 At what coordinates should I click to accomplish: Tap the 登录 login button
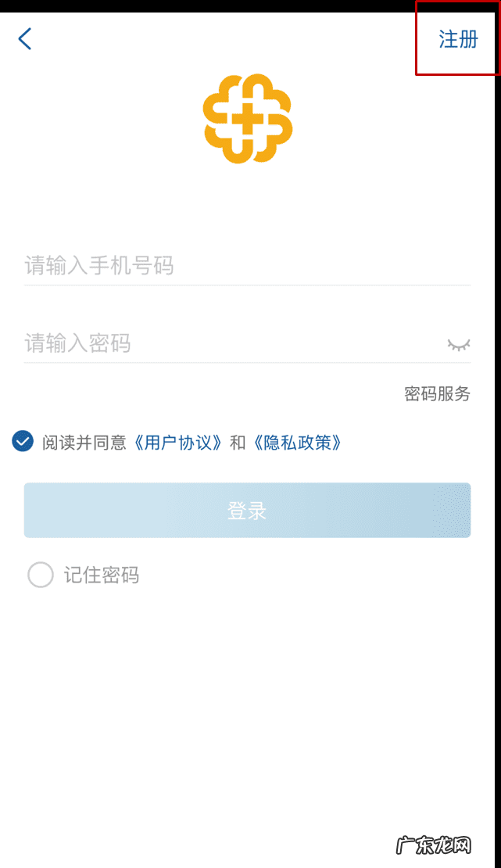[248, 510]
